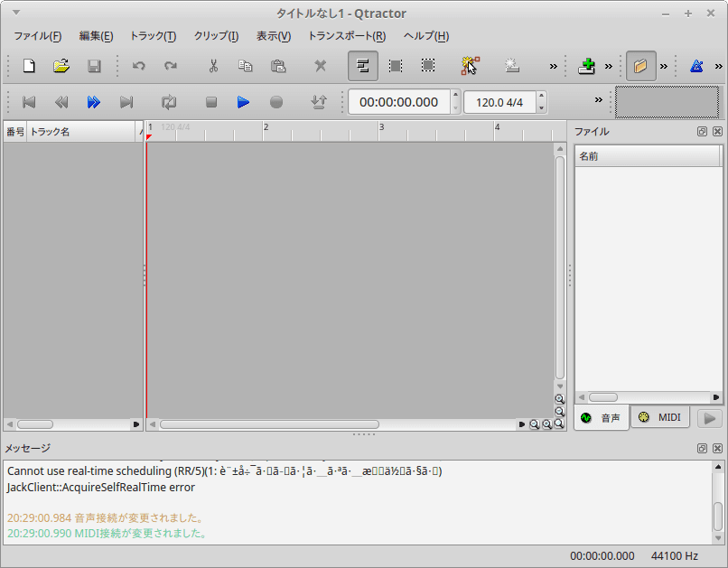Open 編集(E) menu
Screen dimensions: 728x568
(96, 36)
